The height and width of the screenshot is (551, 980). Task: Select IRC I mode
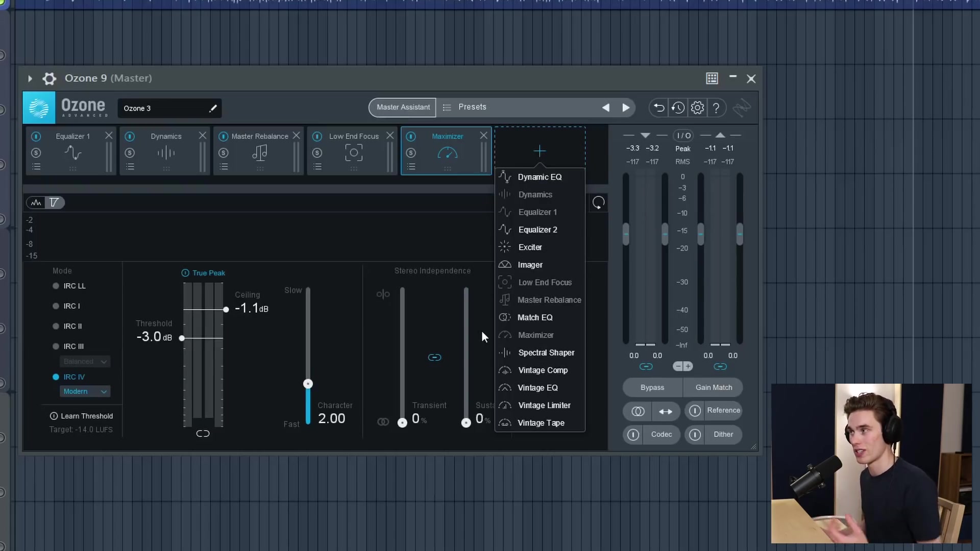pyautogui.click(x=66, y=306)
